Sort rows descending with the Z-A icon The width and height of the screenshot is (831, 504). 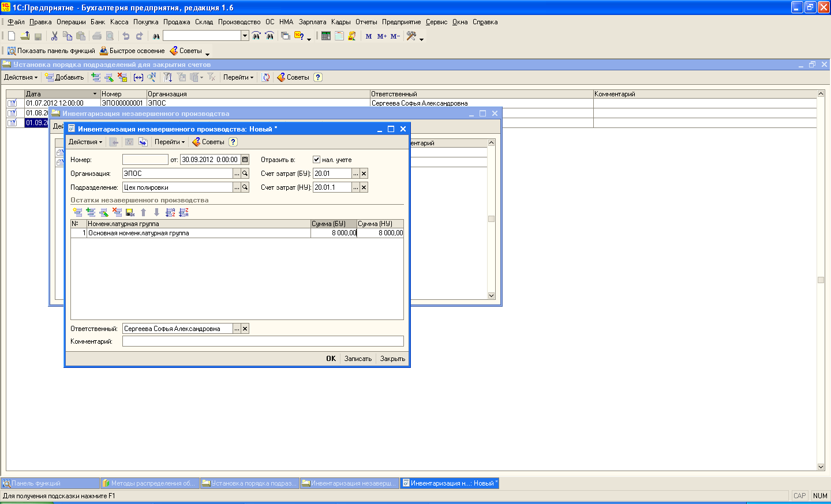pos(184,212)
